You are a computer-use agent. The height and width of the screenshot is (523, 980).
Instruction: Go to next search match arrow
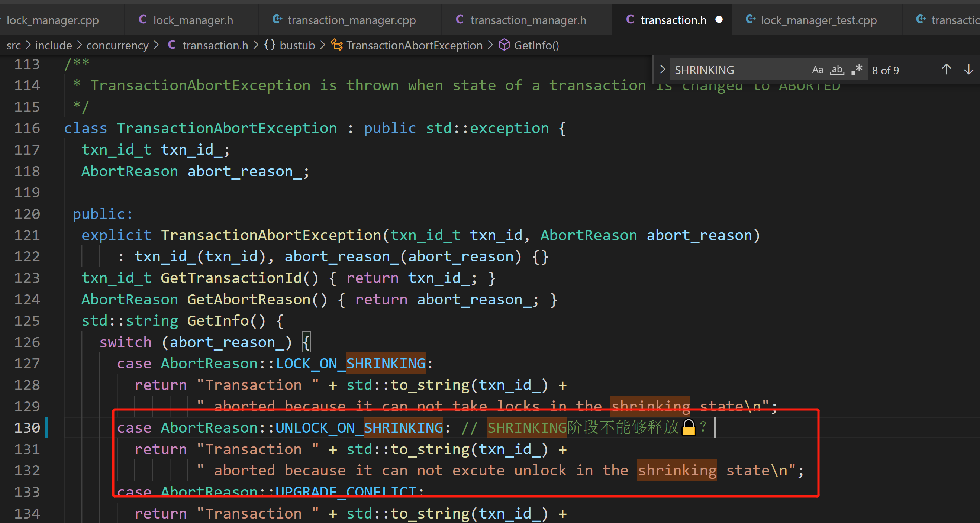[x=968, y=70]
